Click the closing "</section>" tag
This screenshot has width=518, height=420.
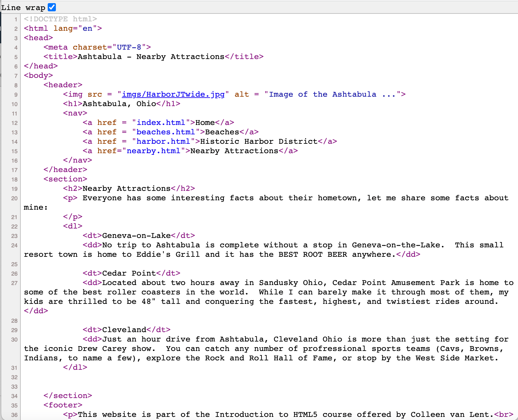coord(68,396)
